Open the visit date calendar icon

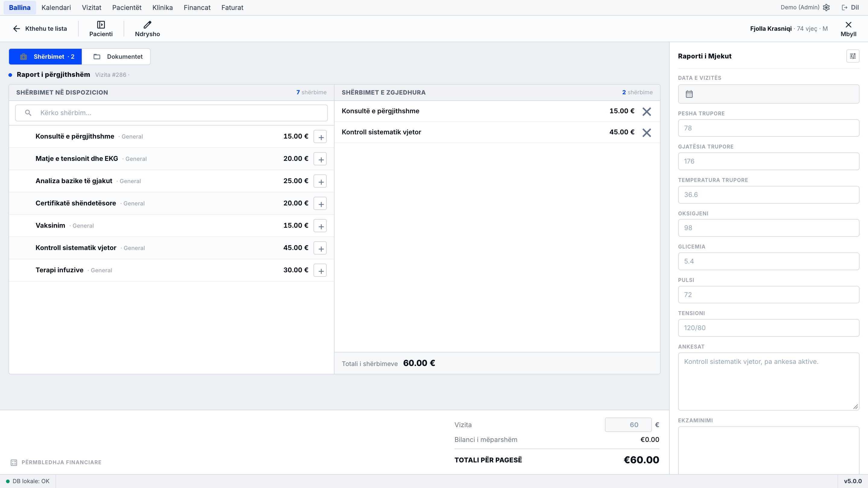point(689,94)
